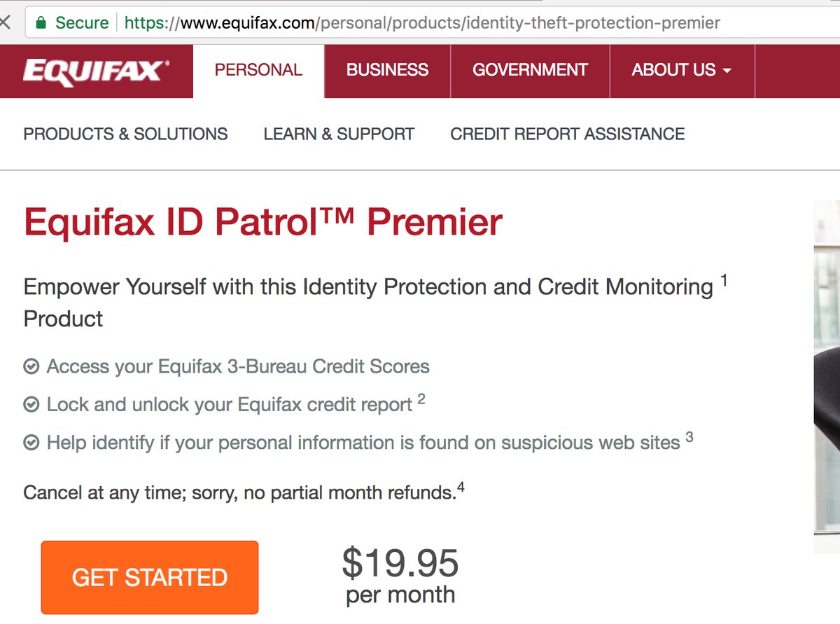Click footnote 3 after suspicious web sites
This screenshot has height=624, width=840.
(689, 437)
